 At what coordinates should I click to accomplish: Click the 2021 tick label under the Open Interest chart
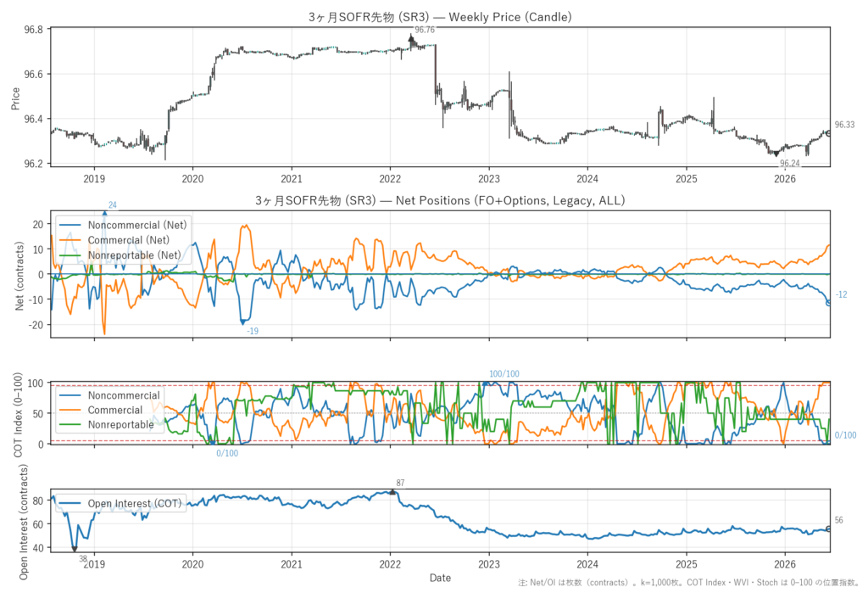[292, 565]
